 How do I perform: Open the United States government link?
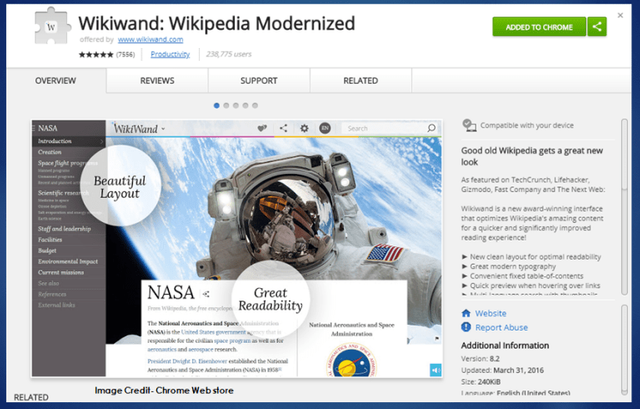pyautogui.click(x=213, y=332)
